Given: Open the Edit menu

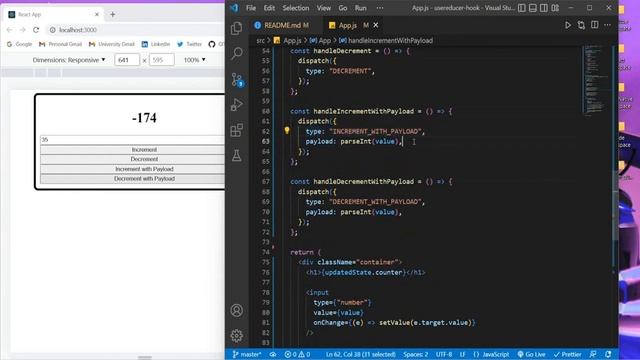Looking at the screenshot, I should [269, 8].
